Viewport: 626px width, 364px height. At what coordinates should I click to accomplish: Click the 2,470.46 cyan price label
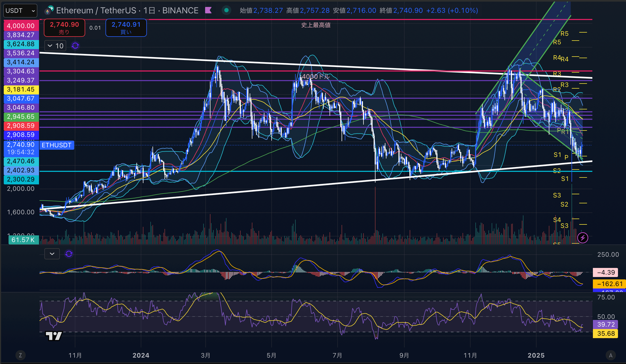tap(21, 161)
